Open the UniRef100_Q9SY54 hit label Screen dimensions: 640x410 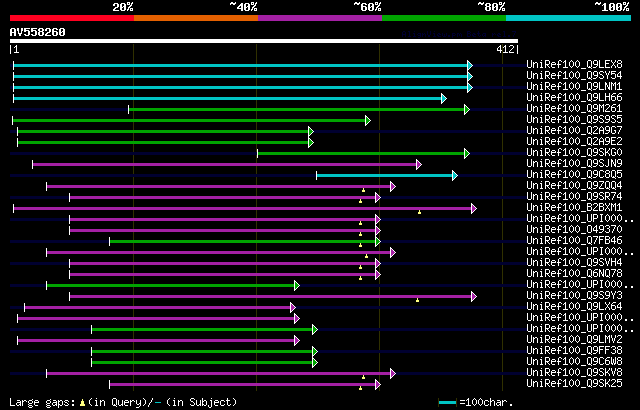[x=574, y=75]
